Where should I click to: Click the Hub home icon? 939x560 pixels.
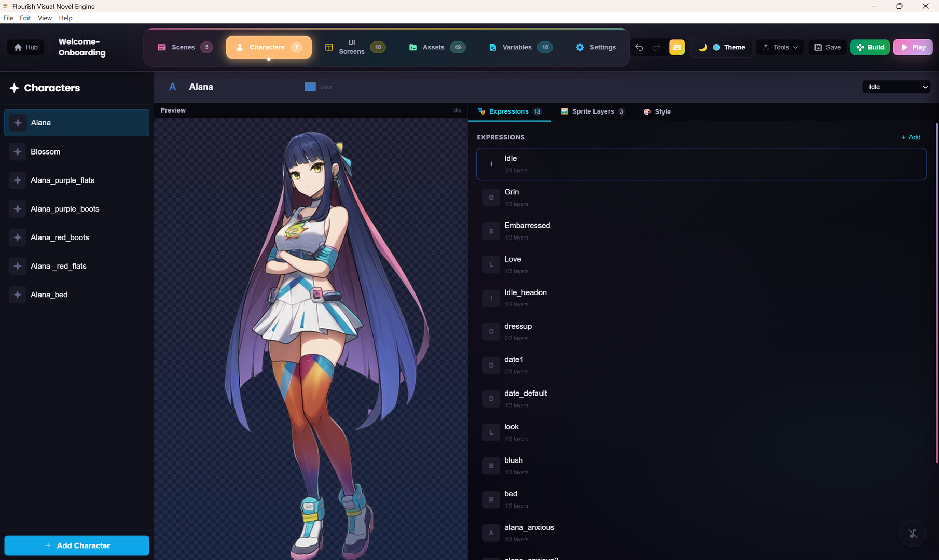point(18,47)
